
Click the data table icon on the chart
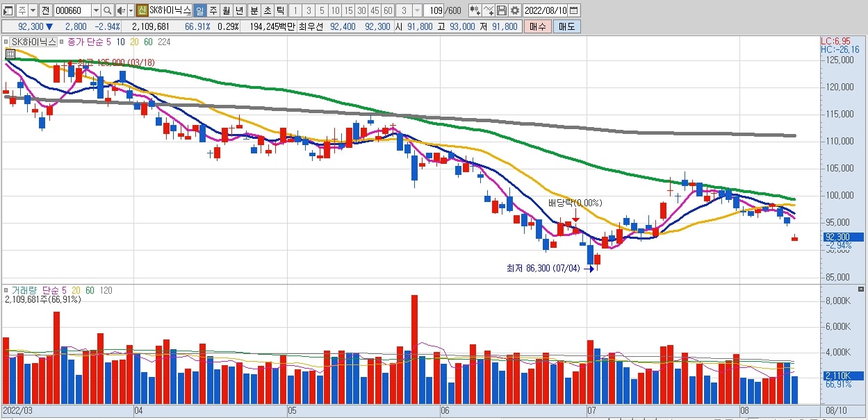(x=10, y=53)
